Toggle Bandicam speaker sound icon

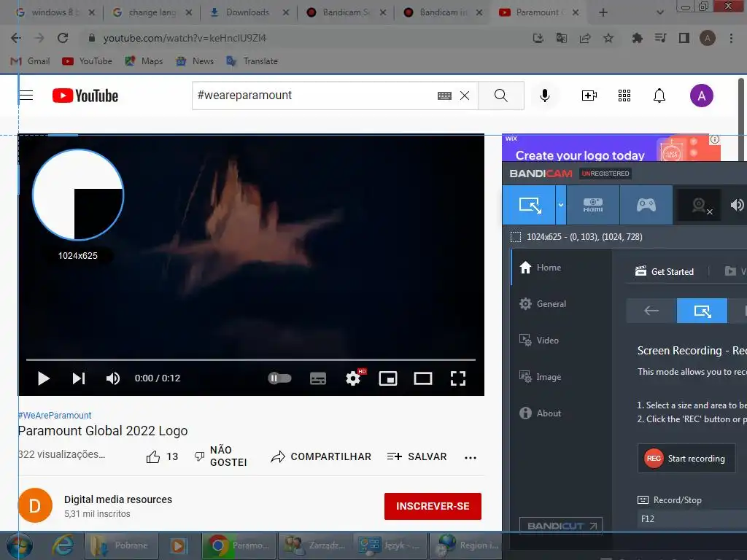(737, 205)
